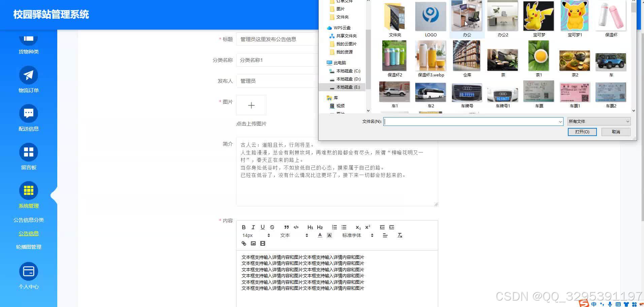Viewport: 644px width, 307px height.
Task: Open 轮播图管理 submenu link
Action: [x=29, y=247]
